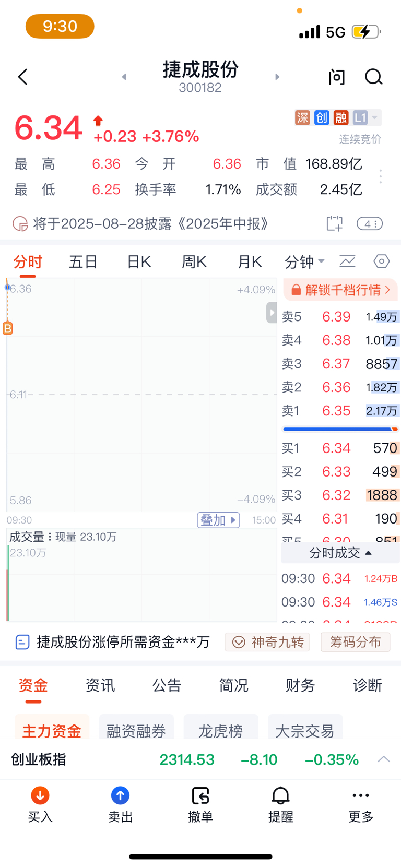The width and height of the screenshot is (401, 868).
Task: Tap the price chart area
Action: click(141, 395)
